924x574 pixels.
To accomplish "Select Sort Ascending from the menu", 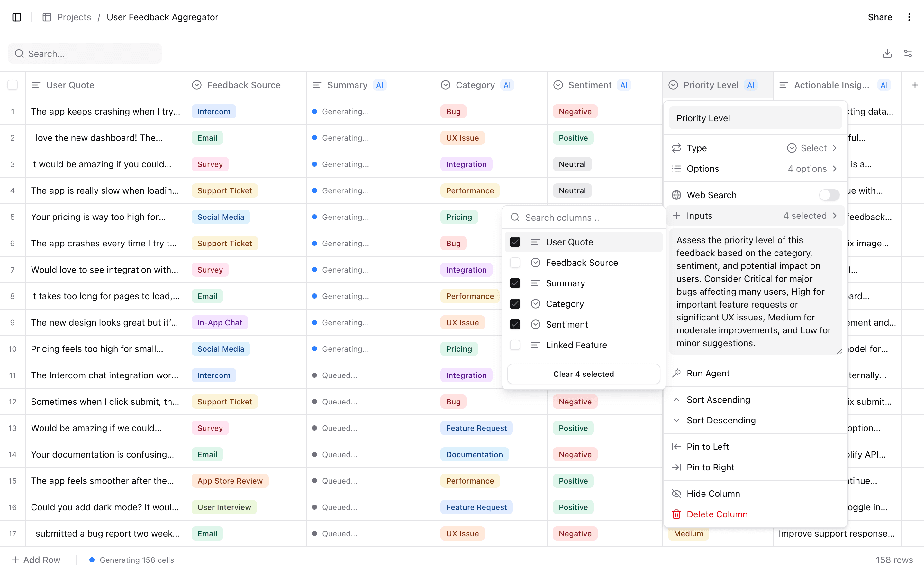I will click(x=718, y=399).
